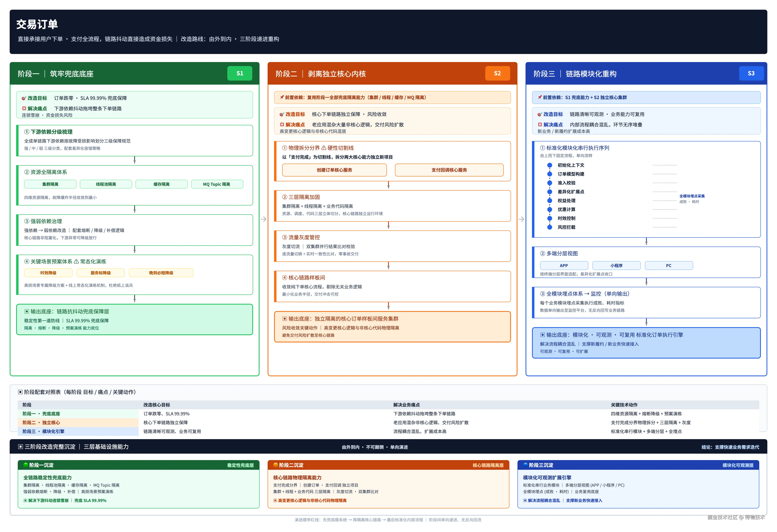Click the pin icon before S1 兜底能力 + S2 独立核心集群
The height and width of the screenshot is (532, 777).
point(540,97)
